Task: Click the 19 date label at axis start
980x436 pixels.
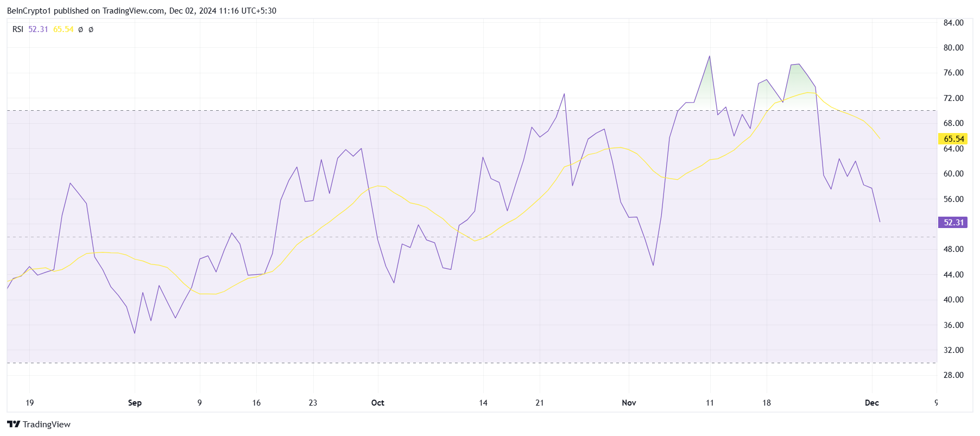Action: coord(30,403)
